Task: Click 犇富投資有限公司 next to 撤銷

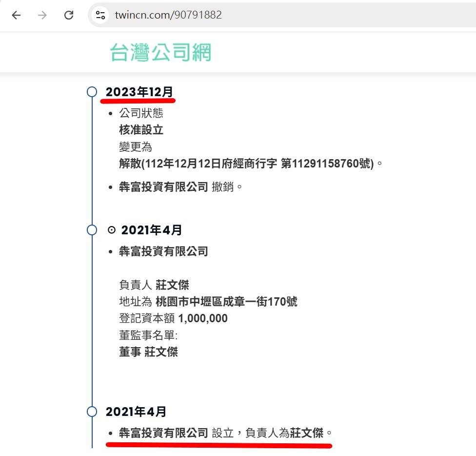Action: tap(163, 187)
